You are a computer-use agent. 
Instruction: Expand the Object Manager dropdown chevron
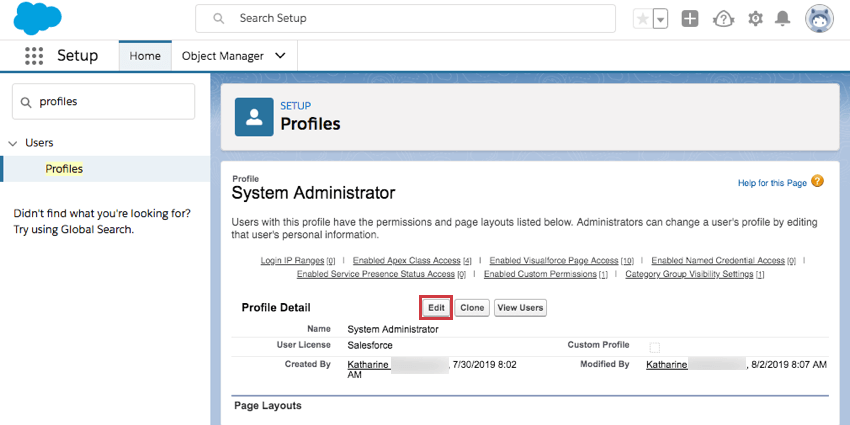point(280,56)
